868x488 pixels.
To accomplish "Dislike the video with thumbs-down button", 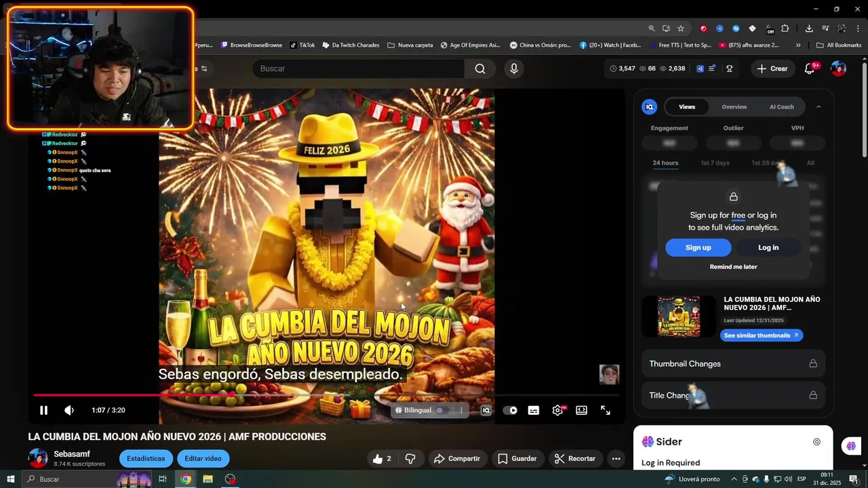I will coord(410,459).
